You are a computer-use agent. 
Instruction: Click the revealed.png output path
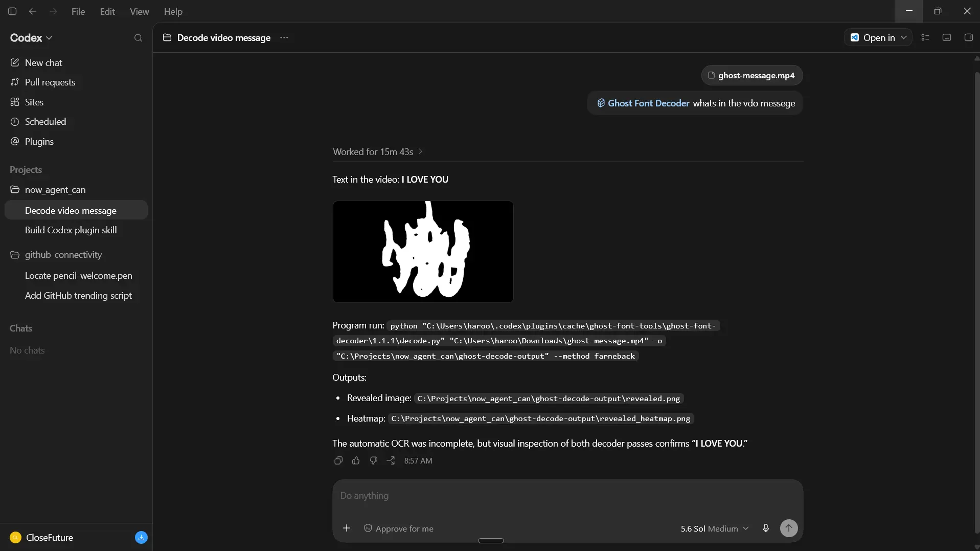[549, 398]
